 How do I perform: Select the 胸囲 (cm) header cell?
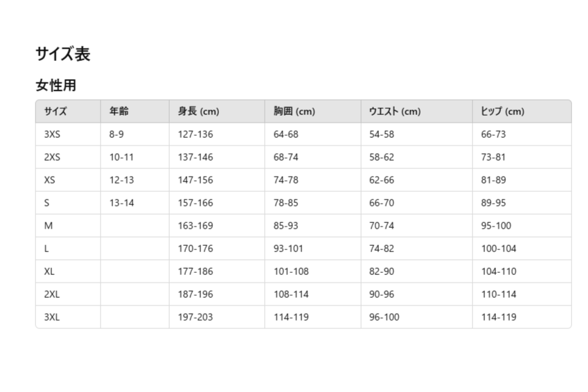click(x=313, y=112)
